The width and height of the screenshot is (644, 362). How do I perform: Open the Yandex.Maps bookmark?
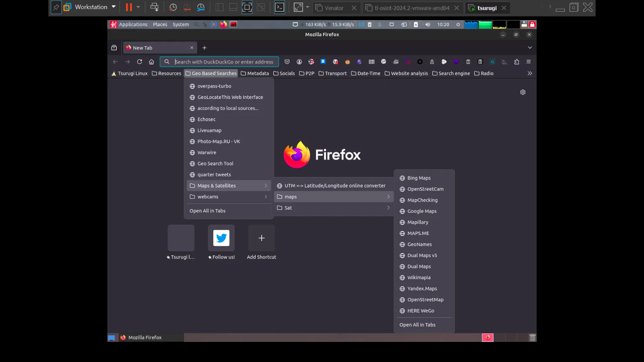424,289
